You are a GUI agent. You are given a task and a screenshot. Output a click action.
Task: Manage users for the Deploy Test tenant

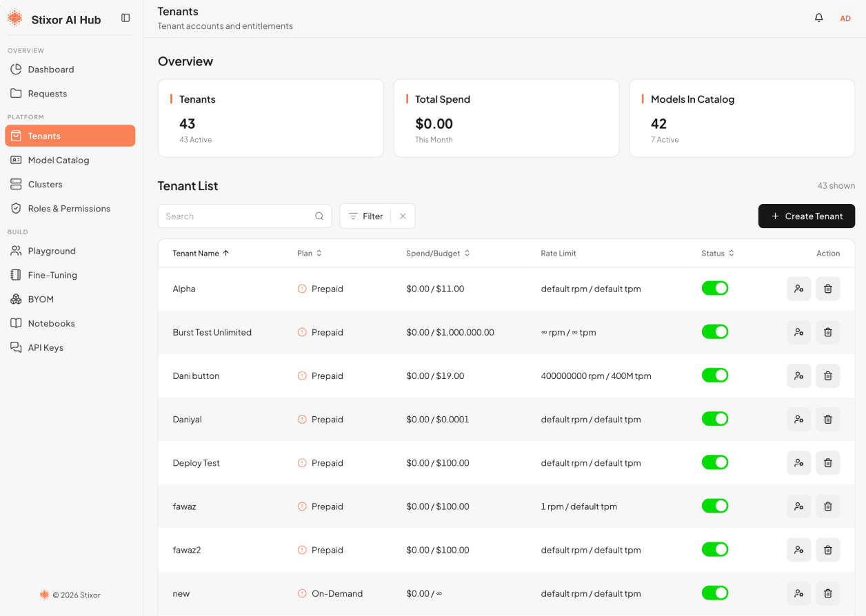798,463
